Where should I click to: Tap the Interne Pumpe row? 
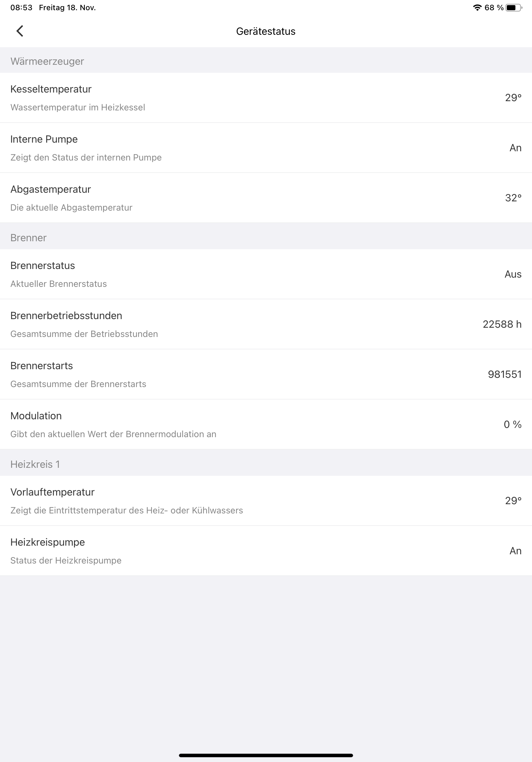click(x=265, y=148)
